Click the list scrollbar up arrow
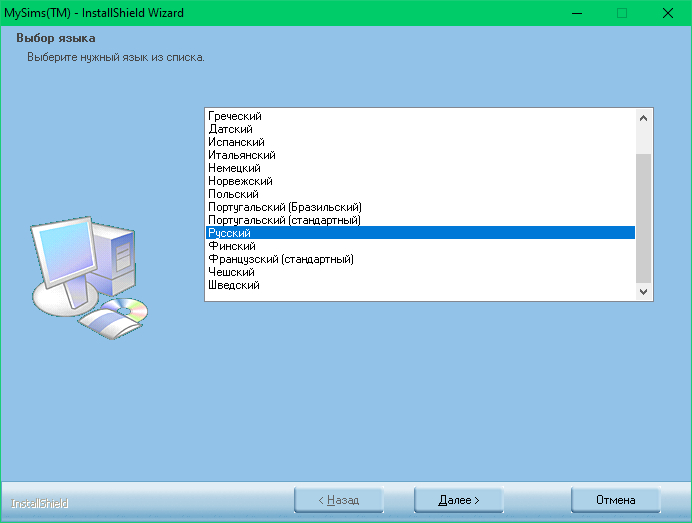This screenshot has width=692, height=523. tap(643, 118)
